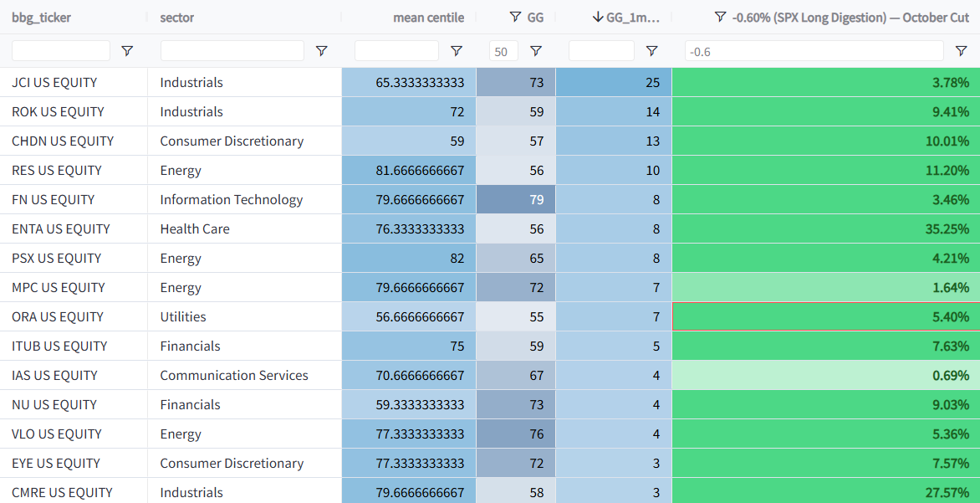Focus the bbg_ticker filter text box
This screenshot has height=503, width=980.
coord(61,51)
